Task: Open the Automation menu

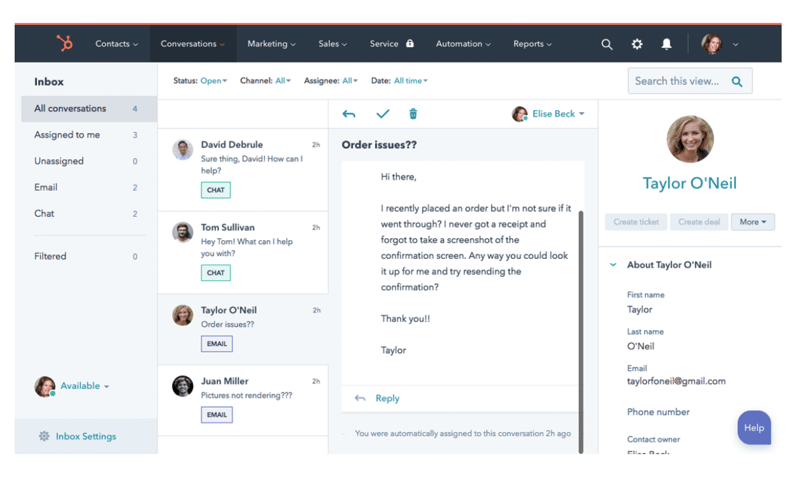Action: coord(463,44)
